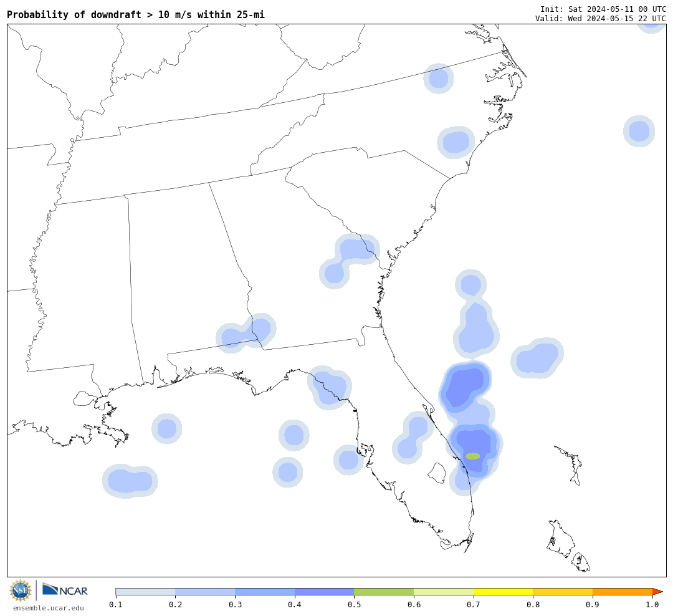Click the NCAR logo
Image resolution: width=673 pixels, height=616 pixels.
pyautogui.click(x=65, y=590)
